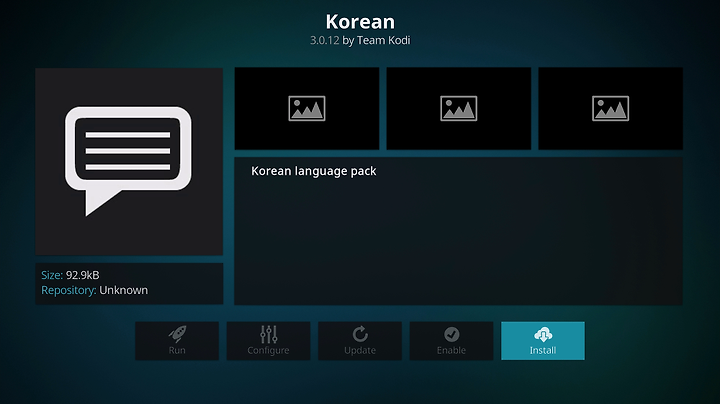Select the first screenshot placeholder thumbnail
This screenshot has height=404, width=720.
pyautogui.click(x=307, y=108)
